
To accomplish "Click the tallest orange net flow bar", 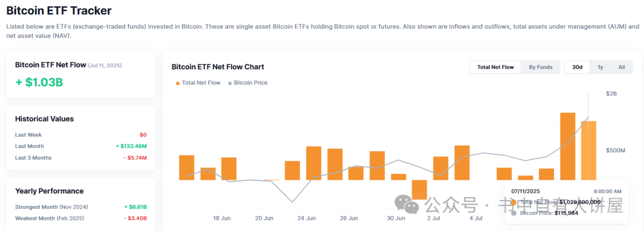I will (x=568, y=146).
